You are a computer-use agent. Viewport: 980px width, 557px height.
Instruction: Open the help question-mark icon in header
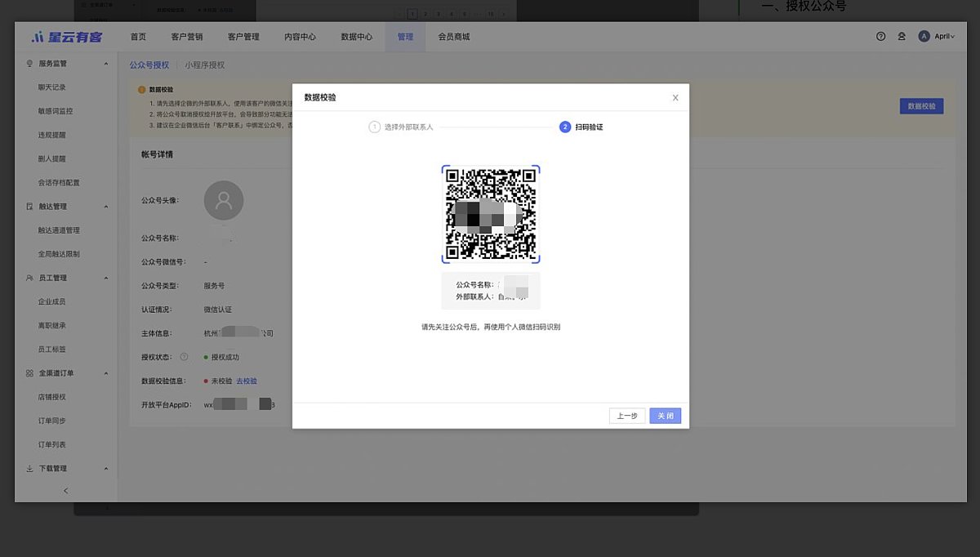[x=881, y=37]
